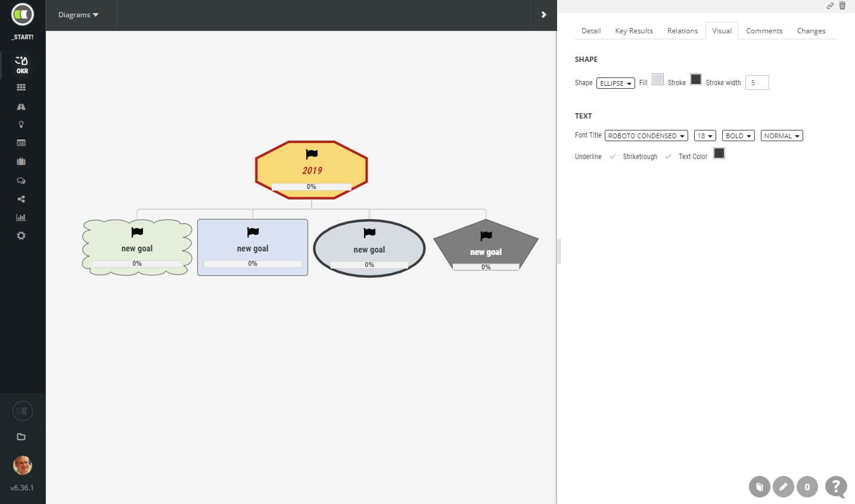The image size is (855, 504).
Task: Pick a new Text Color swatch
Action: [719, 153]
